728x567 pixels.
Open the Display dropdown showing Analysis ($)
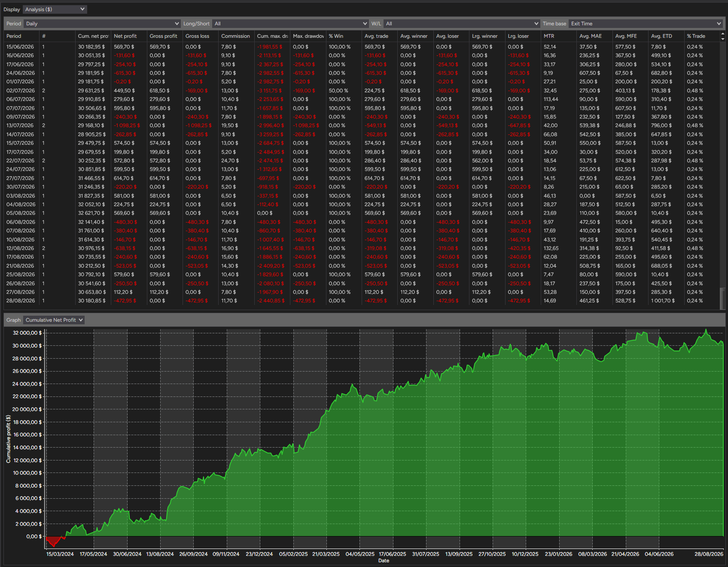pyautogui.click(x=55, y=9)
